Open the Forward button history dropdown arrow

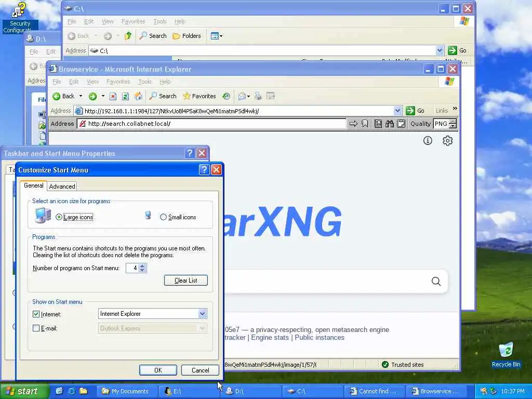(103, 96)
